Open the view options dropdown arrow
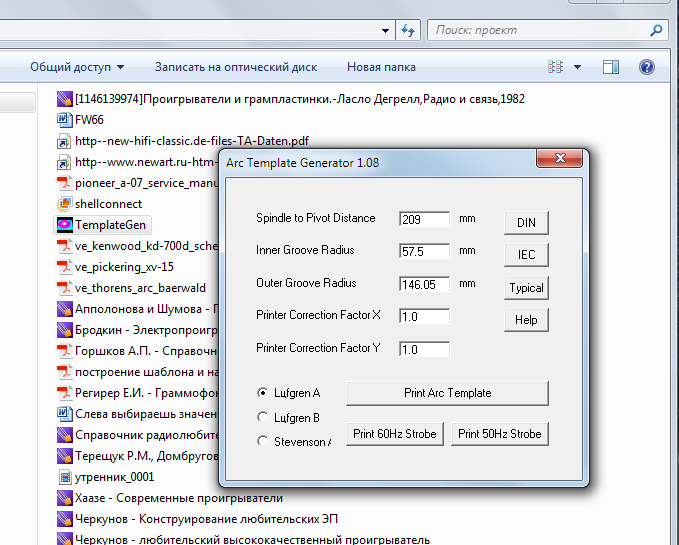This screenshot has height=545, width=679. (578, 67)
